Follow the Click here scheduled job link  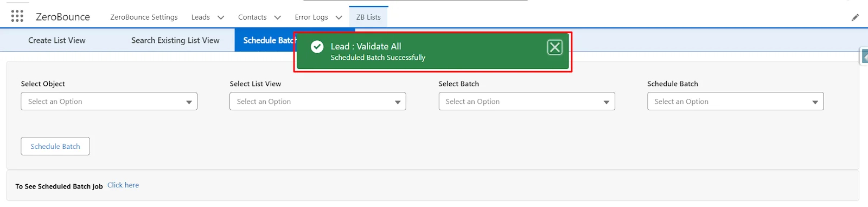[123, 185]
